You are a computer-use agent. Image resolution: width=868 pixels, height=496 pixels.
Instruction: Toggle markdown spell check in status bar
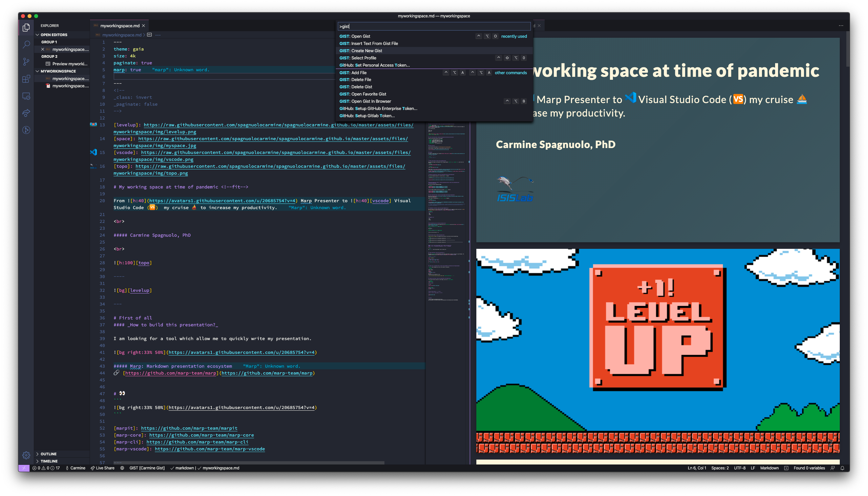(x=183, y=468)
